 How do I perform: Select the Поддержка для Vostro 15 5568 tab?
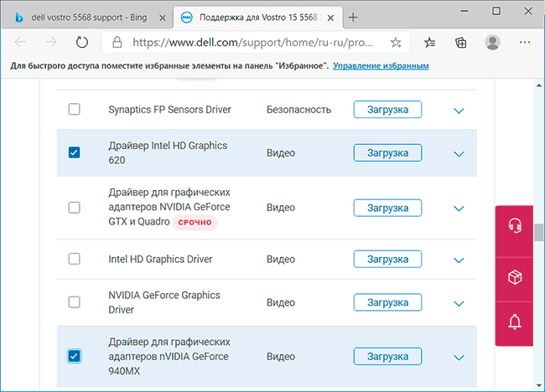(258, 18)
